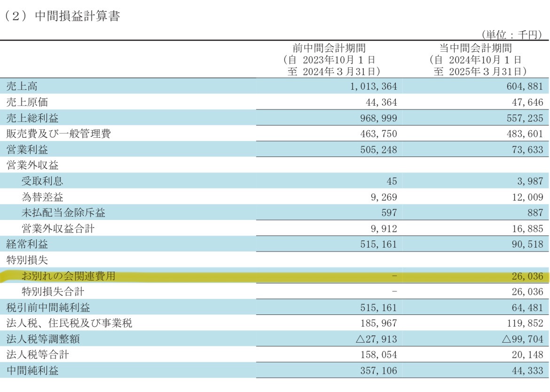The image size is (550, 392).
Task: Click the column header '前中間会計期間'
Action: (x=329, y=48)
